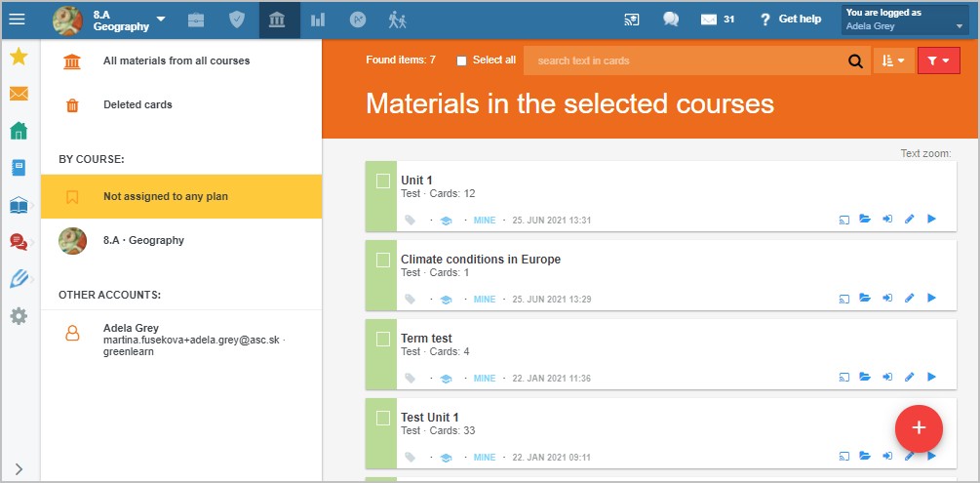Open the sort order dropdown
This screenshot has width=980, height=483.
pyautogui.click(x=894, y=60)
